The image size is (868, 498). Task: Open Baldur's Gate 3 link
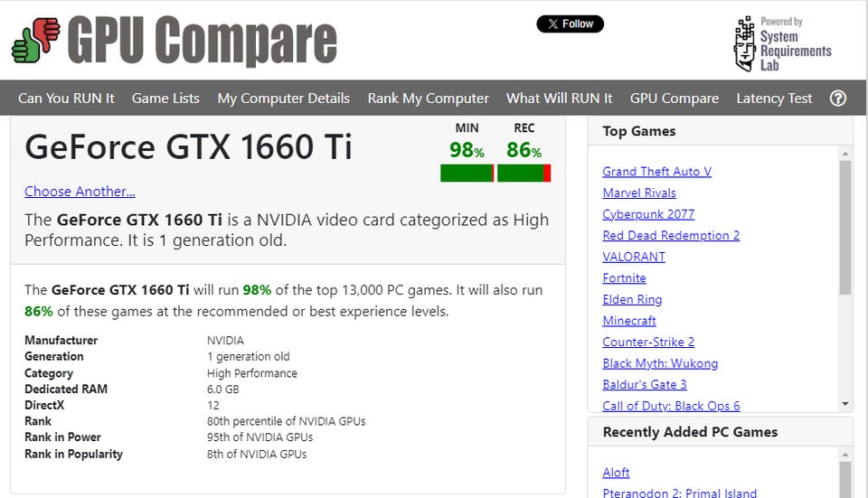[x=645, y=384]
